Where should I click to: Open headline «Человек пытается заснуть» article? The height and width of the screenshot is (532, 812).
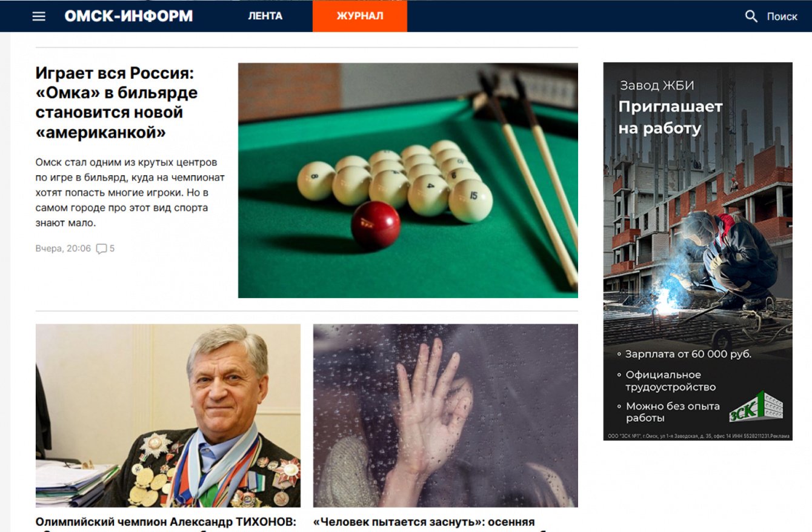pyautogui.click(x=424, y=522)
